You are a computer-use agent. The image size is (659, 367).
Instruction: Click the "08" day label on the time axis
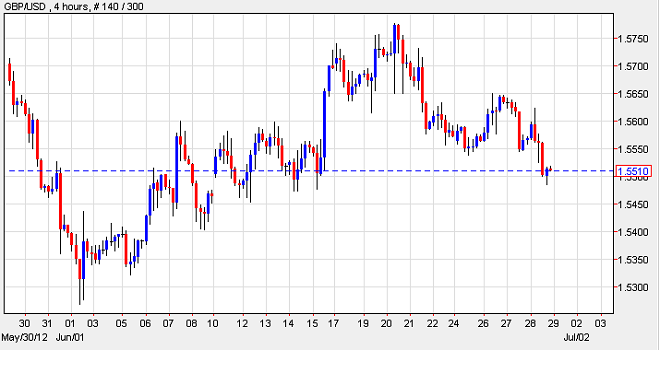[192, 323]
